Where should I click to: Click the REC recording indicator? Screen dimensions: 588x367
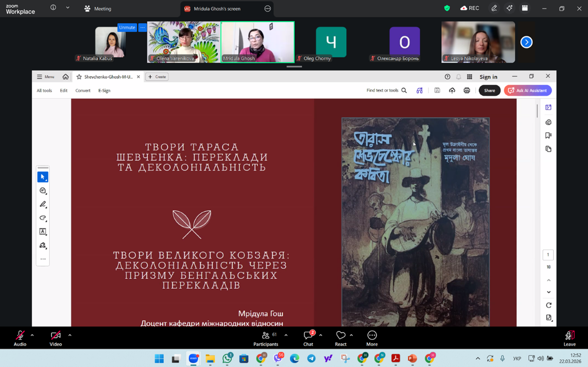[470, 8]
